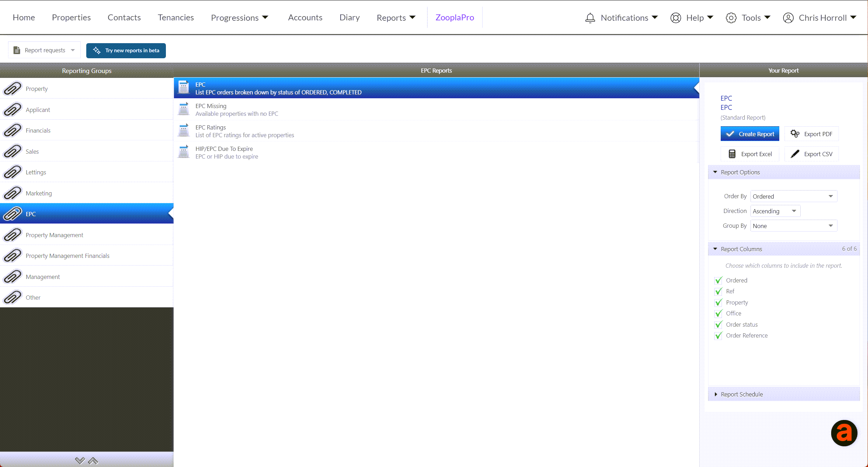Click the report icon for EPC Ratings
The width and height of the screenshot is (868, 467).
click(183, 131)
